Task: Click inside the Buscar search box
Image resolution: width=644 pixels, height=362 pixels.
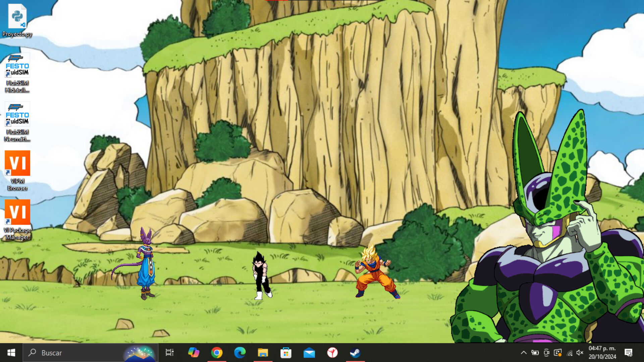Action: 84,353
